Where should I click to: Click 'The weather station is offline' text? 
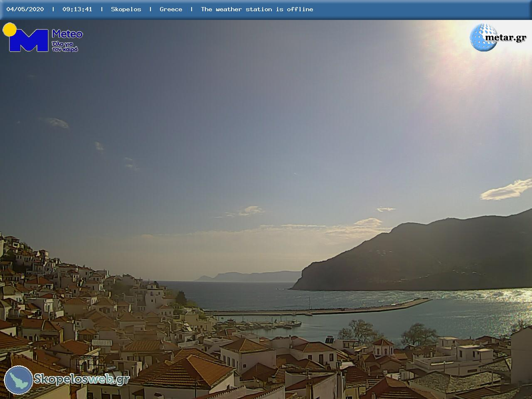[257, 9]
